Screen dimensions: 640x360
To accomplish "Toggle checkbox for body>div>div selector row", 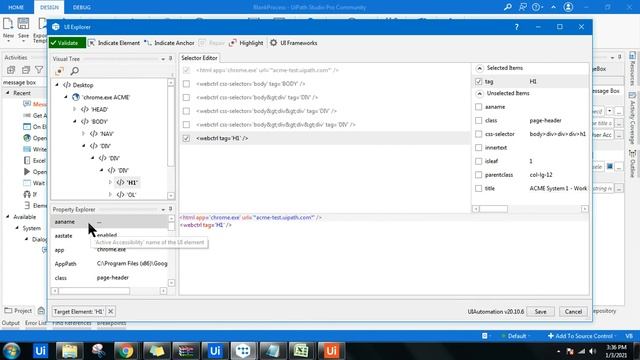I will (x=186, y=111).
